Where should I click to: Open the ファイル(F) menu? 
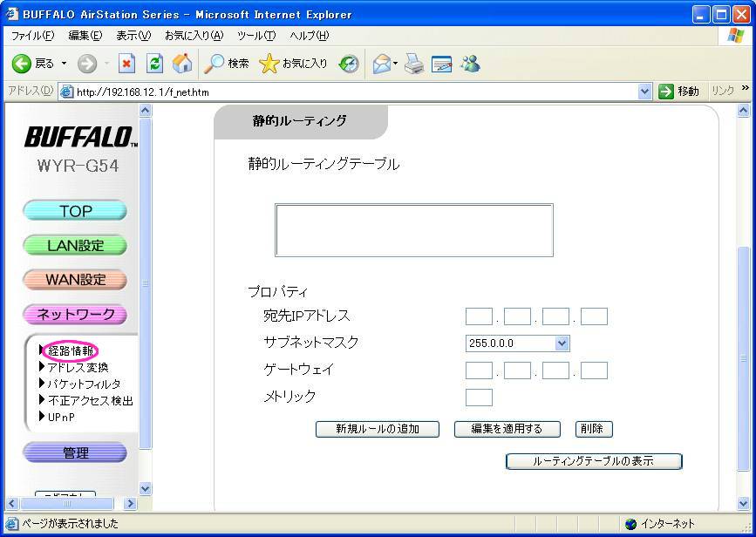point(32,36)
